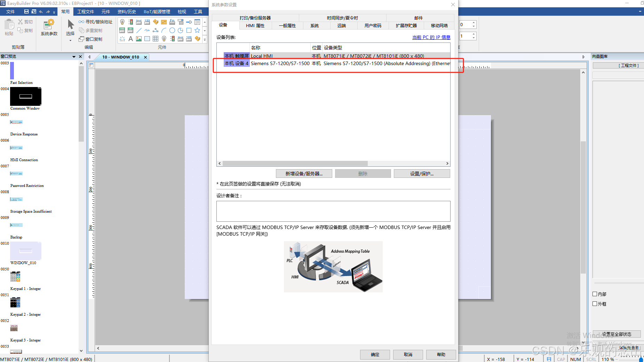
Task: Select the table grid object tool
Action: pyautogui.click(x=156, y=39)
